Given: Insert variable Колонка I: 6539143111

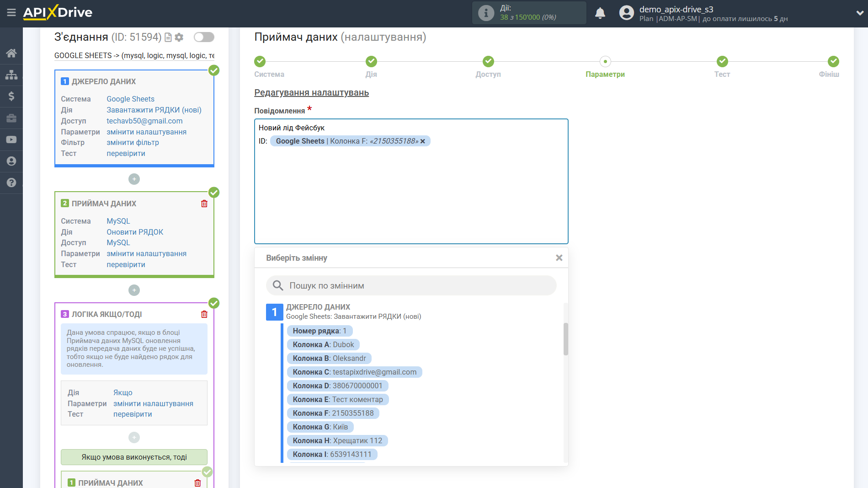Looking at the screenshot, I should tap(332, 454).
